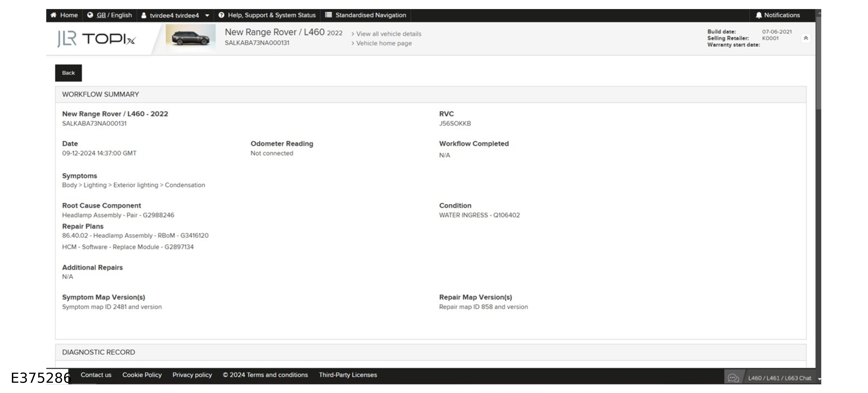Screen dimensions: 868x393
Task: Open Help, Support & System Status menu
Action: coord(272,15)
